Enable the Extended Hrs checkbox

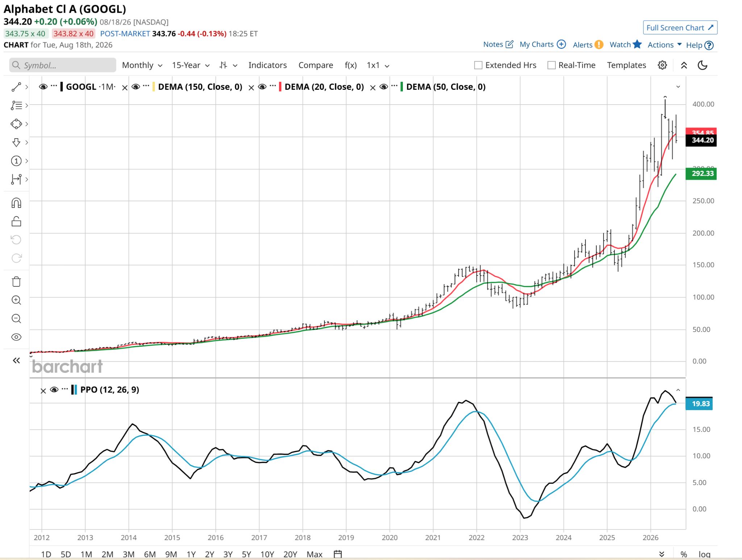coord(478,65)
